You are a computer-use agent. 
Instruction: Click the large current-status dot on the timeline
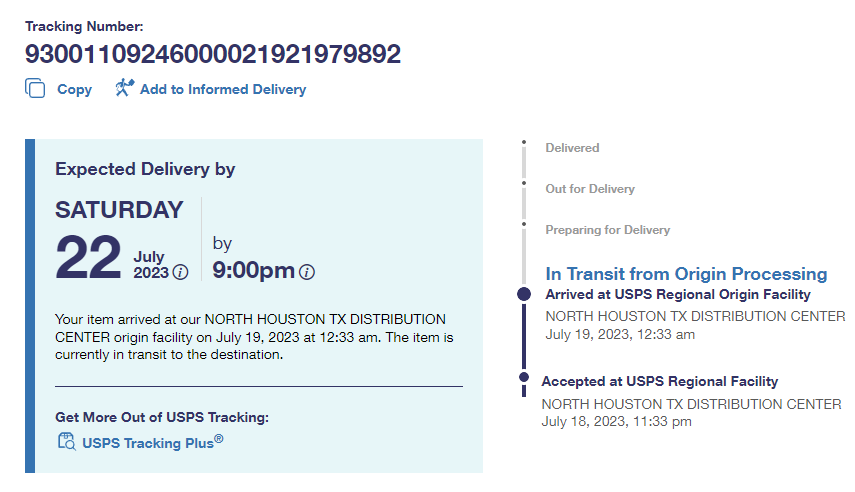[523, 294]
